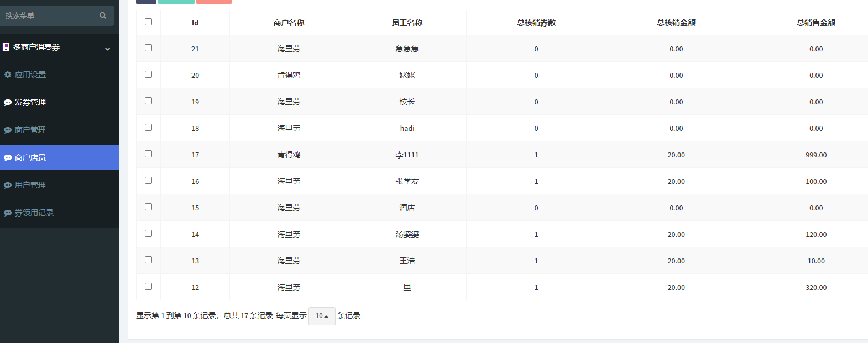The width and height of the screenshot is (868, 343).
Task: Tick the checkbox for row Id 12
Action: [x=148, y=287]
